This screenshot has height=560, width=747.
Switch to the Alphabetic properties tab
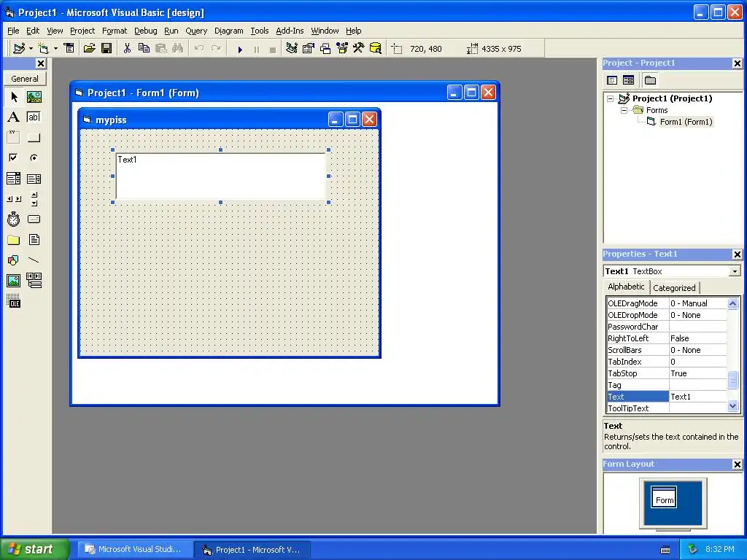[626, 287]
